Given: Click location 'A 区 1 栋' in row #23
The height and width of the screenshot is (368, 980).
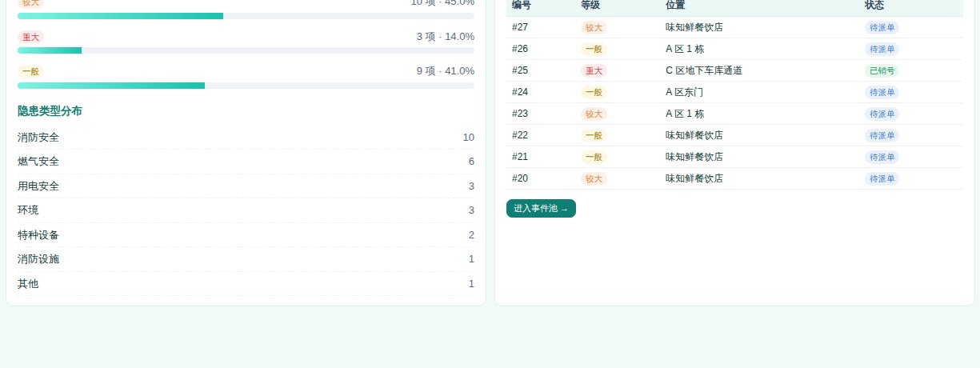Looking at the screenshot, I should click(685, 114).
